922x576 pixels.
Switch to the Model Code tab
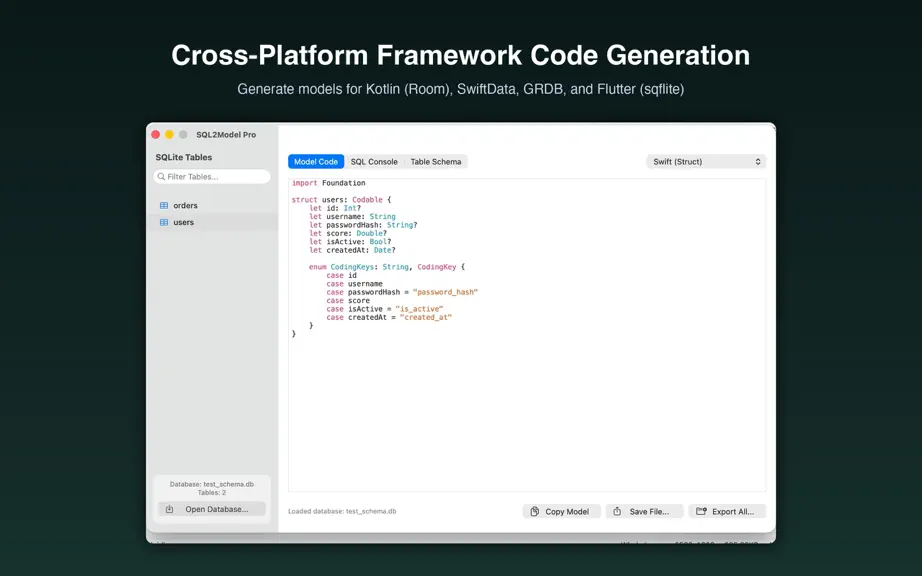[316, 162]
